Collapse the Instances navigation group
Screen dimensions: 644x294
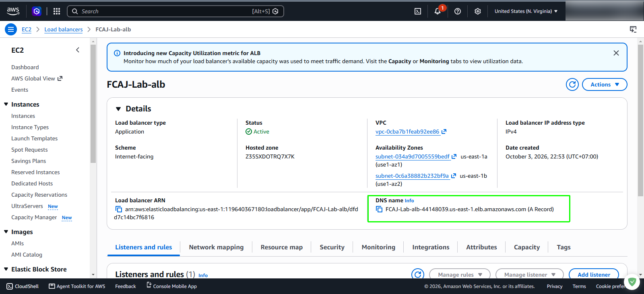pos(6,104)
